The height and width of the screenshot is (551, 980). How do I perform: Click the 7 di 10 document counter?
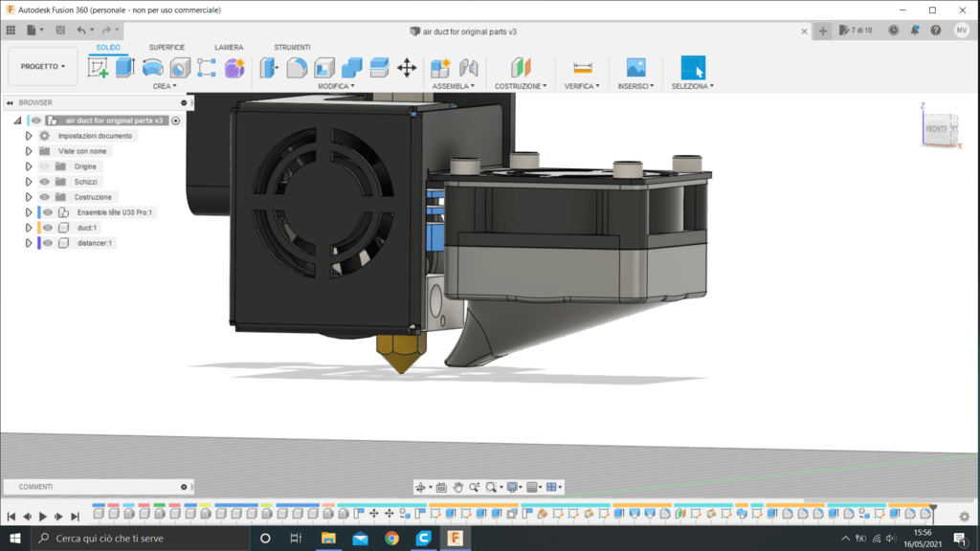pos(856,30)
